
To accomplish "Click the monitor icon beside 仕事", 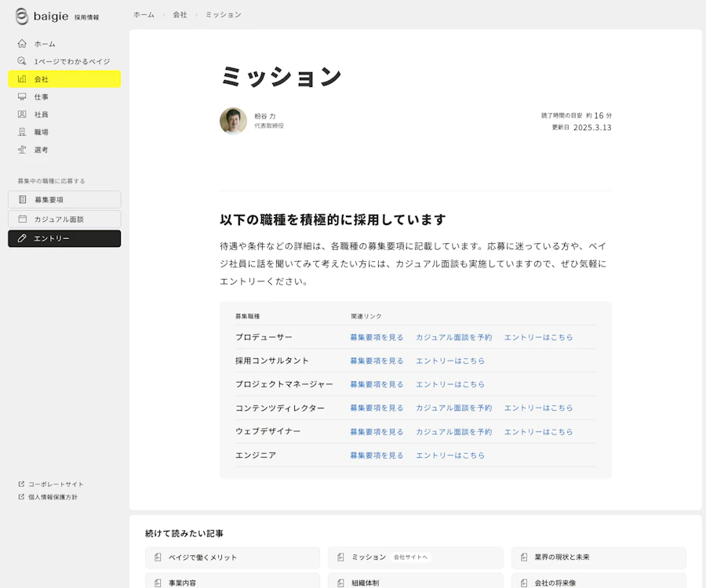I will point(22,96).
